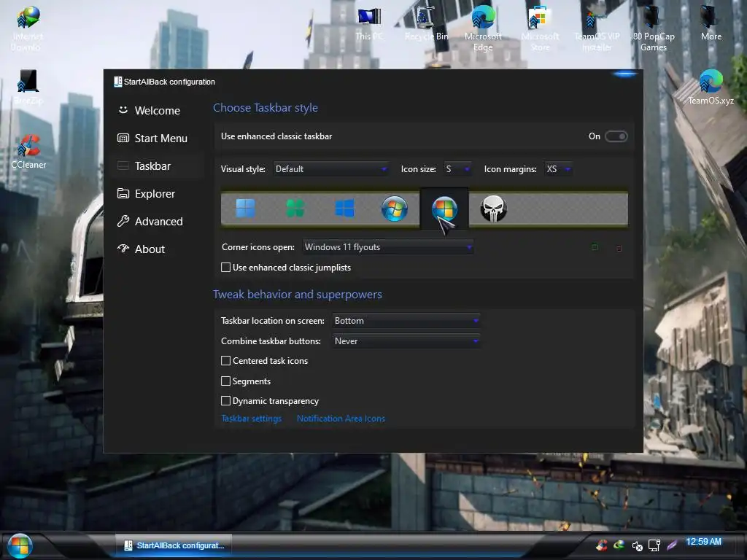Viewport: 747px width, 560px height.
Task: Open Internet Download Manager tray icon
Action: pyautogui.click(x=619, y=545)
